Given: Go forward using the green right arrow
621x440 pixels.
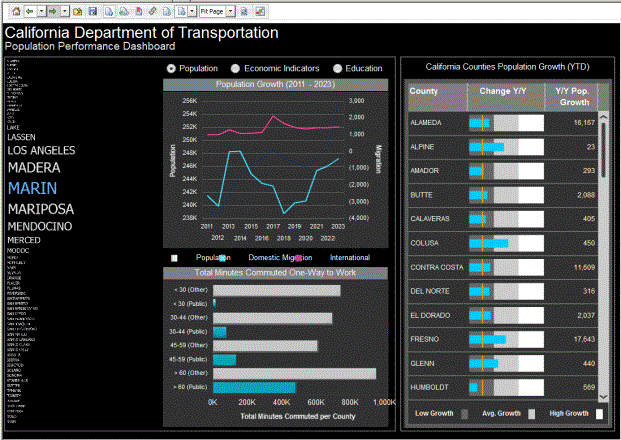Looking at the screenshot, I should 52,10.
